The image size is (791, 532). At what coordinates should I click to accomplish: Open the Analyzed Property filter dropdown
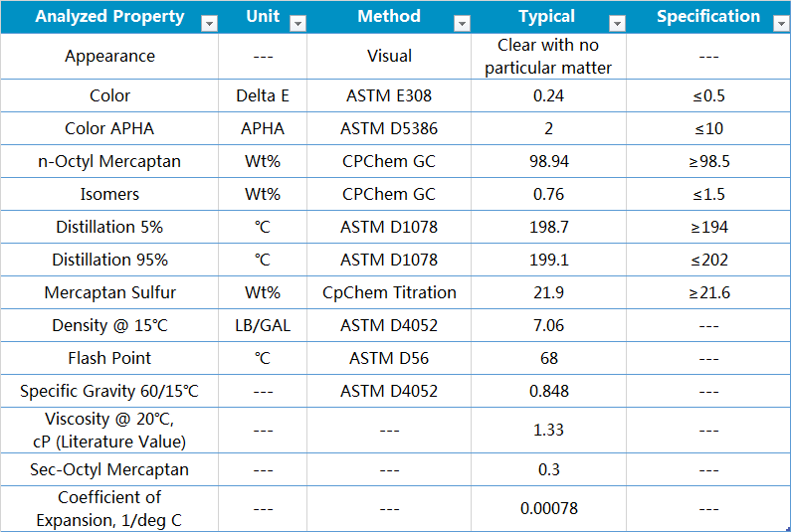(209, 24)
